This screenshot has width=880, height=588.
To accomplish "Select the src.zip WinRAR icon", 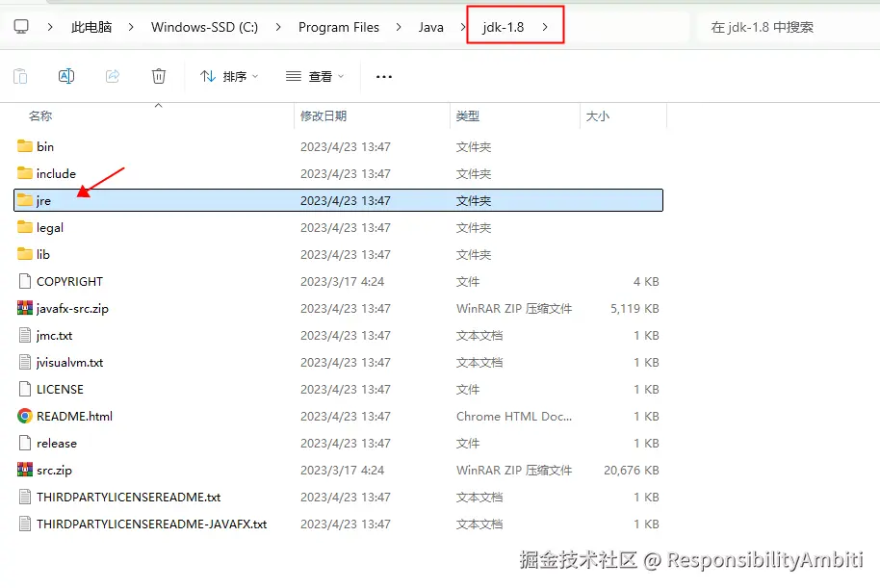I will (25, 470).
